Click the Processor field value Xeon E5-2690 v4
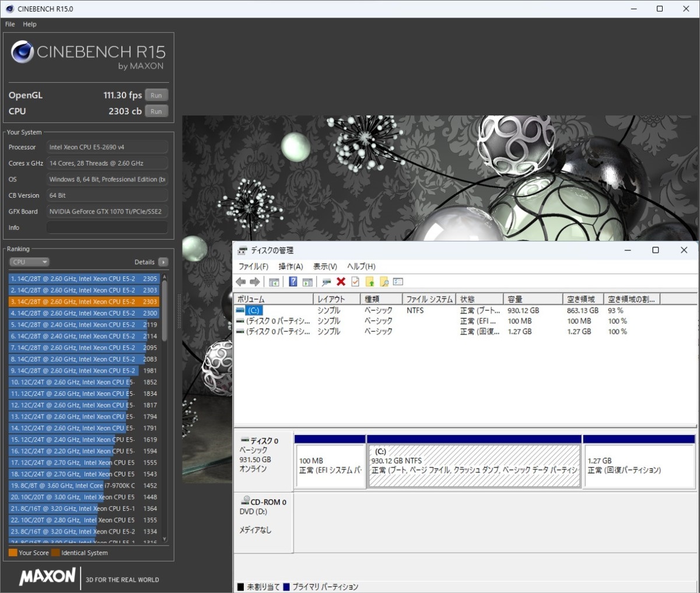This screenshot has width=700, height=593. tap(107, 148)
